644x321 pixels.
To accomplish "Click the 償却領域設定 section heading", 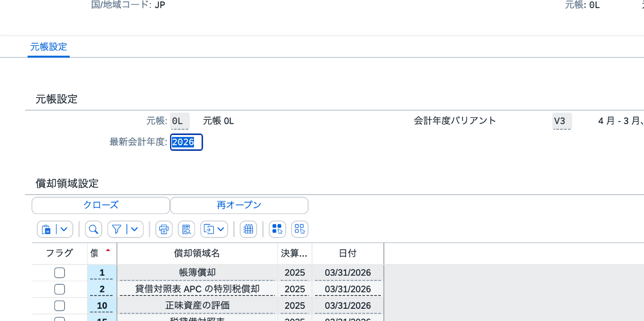I will [67, 183].
